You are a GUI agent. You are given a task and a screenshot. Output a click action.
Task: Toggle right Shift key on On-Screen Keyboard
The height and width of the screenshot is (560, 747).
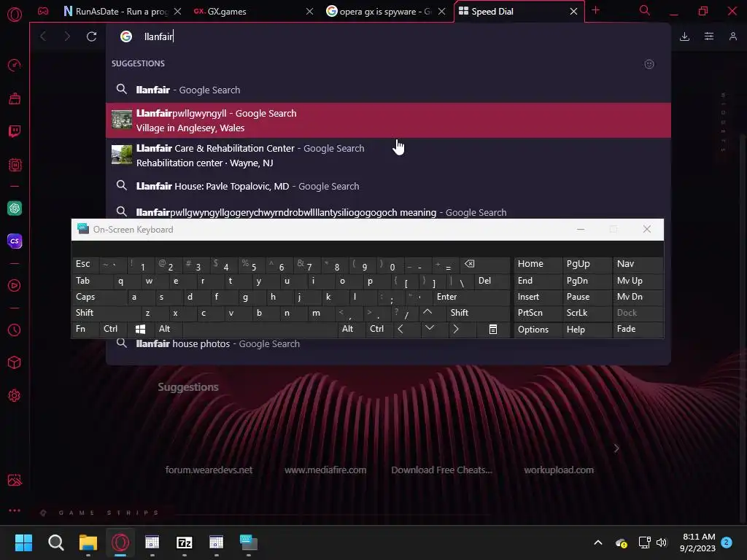pyautogui.click(x=479, y=313)
